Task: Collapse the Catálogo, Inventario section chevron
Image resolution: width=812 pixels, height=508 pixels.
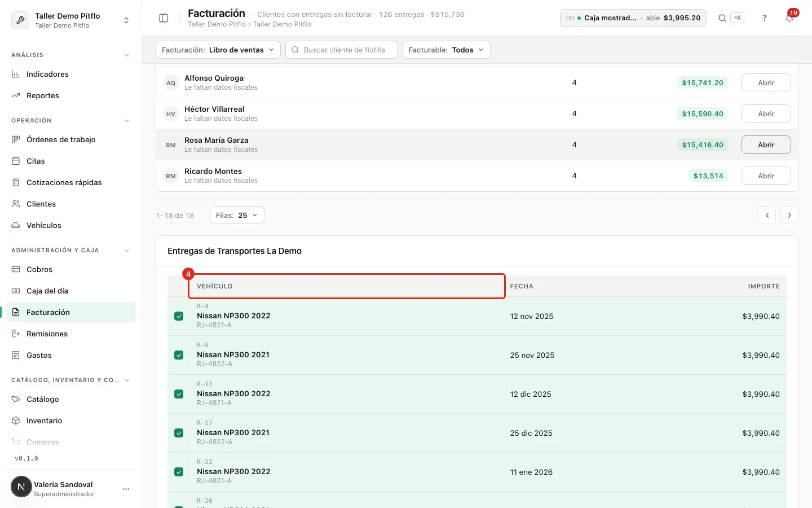Action: [x=127, y=380]
